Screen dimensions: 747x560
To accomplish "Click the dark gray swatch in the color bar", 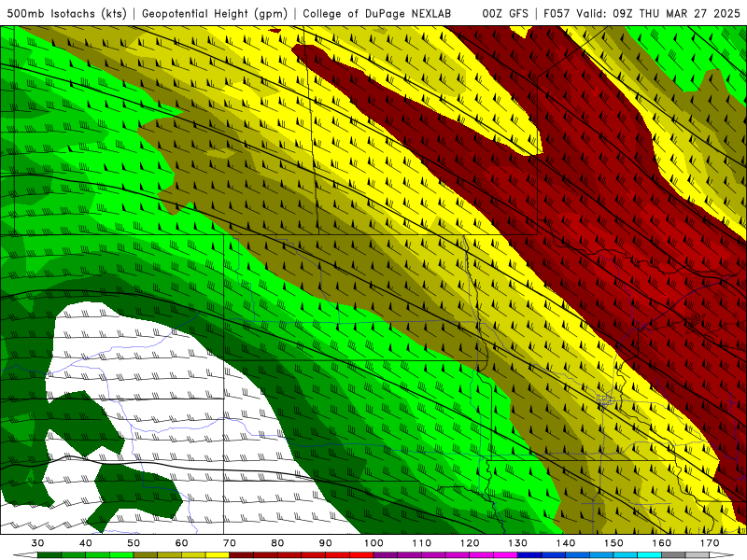I will [x=673, y=555].
